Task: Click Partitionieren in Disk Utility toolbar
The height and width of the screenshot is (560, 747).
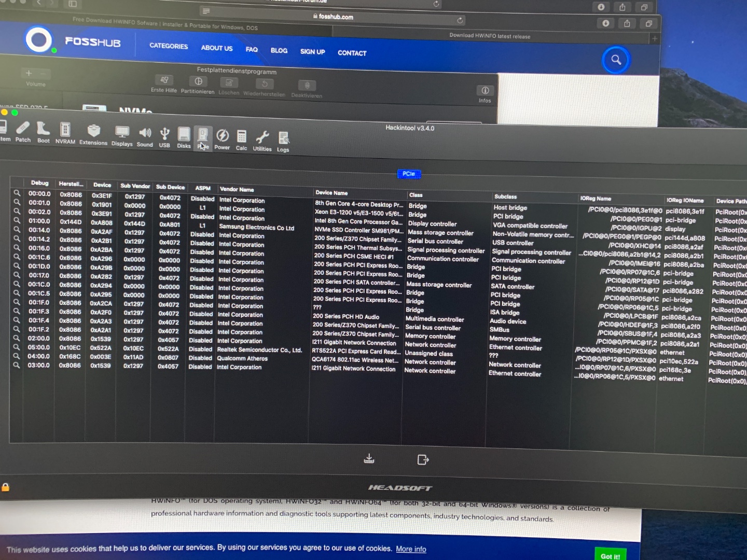Action: coord(198,85)
